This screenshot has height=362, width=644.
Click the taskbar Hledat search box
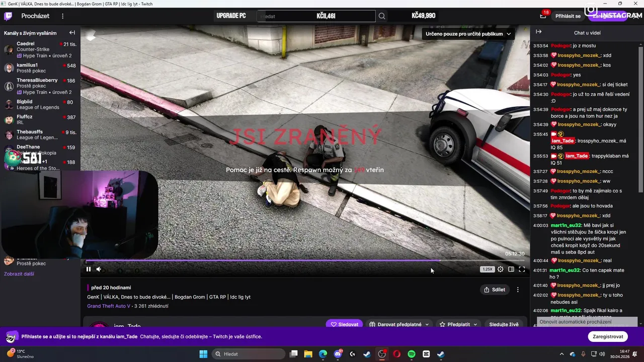248,354
